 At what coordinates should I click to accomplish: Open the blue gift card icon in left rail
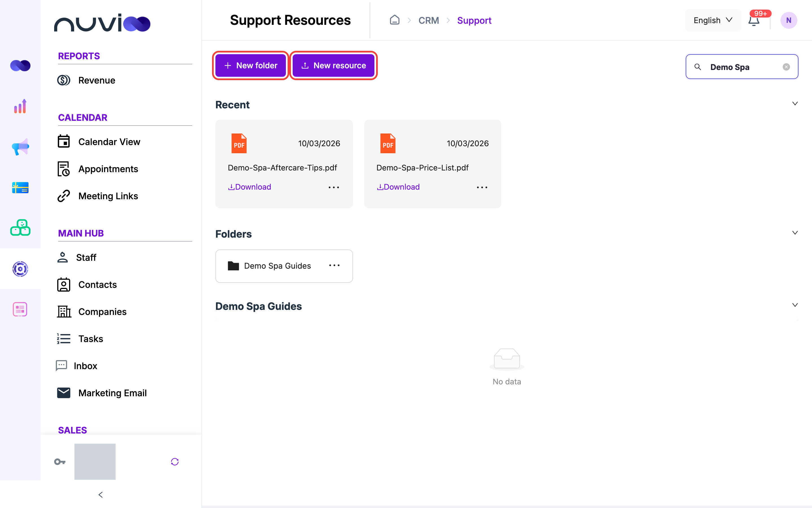(x=20, y=187)
